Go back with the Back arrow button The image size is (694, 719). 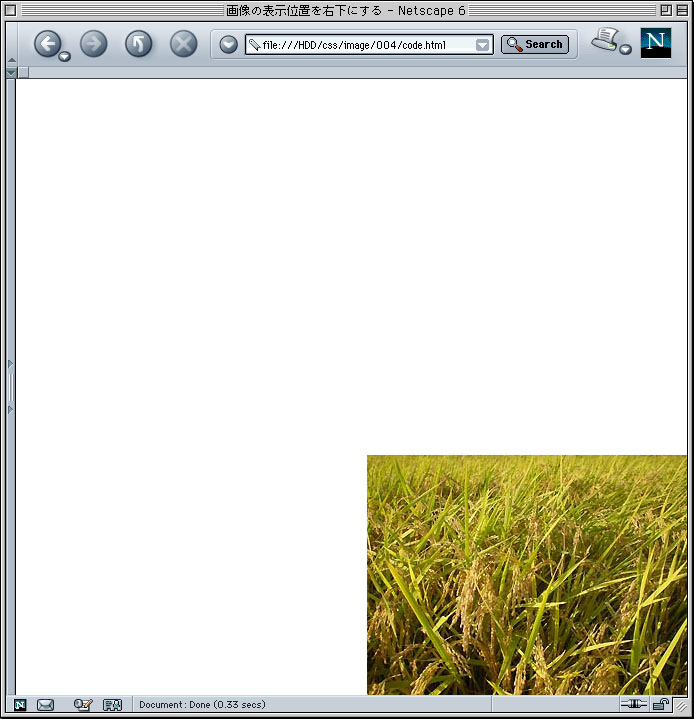pos(47,44)
